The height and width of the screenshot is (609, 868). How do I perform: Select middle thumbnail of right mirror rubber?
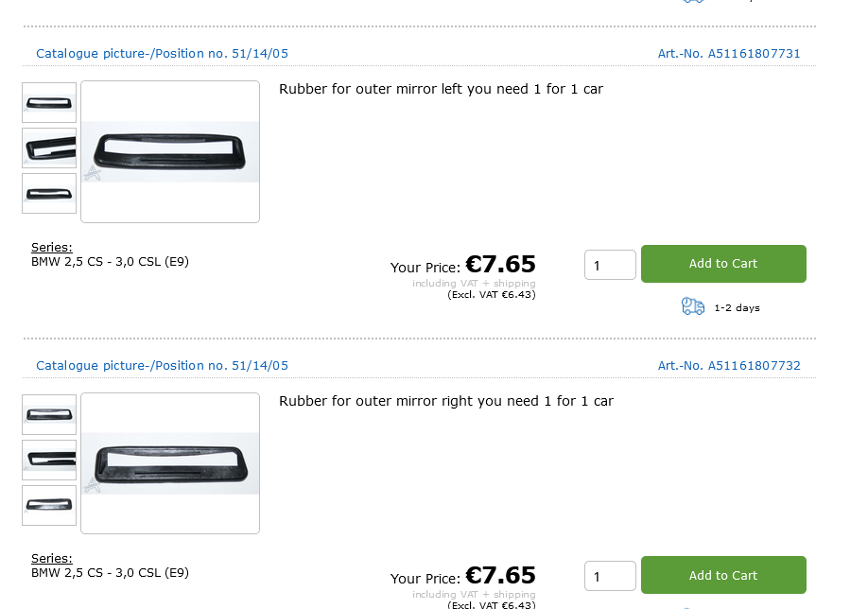(x=49, y=460)
